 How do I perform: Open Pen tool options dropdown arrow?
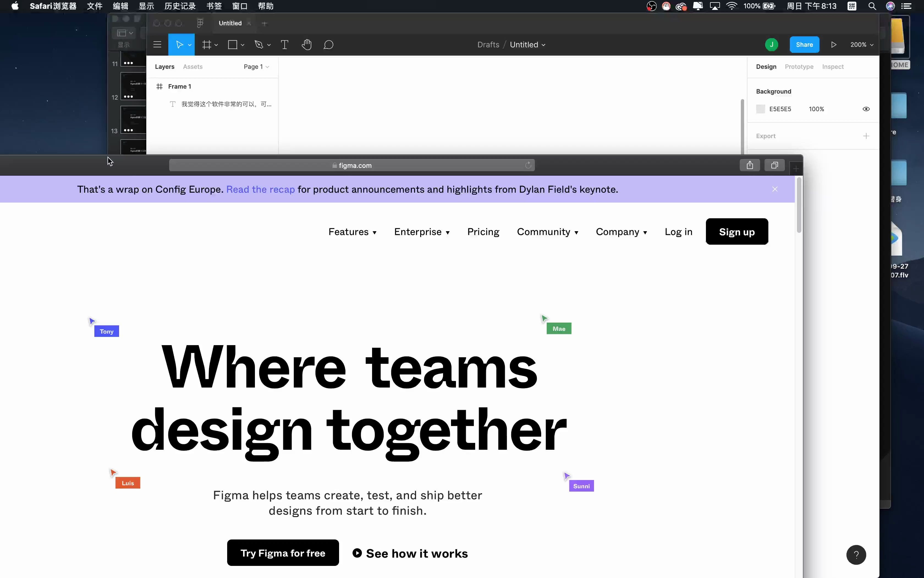click(269, 45)
